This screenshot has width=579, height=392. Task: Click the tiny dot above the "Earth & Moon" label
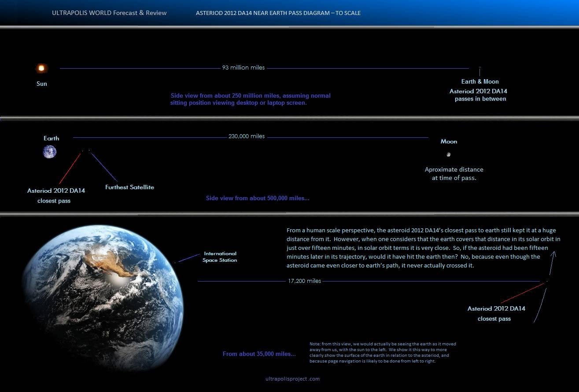coord(479,68)
